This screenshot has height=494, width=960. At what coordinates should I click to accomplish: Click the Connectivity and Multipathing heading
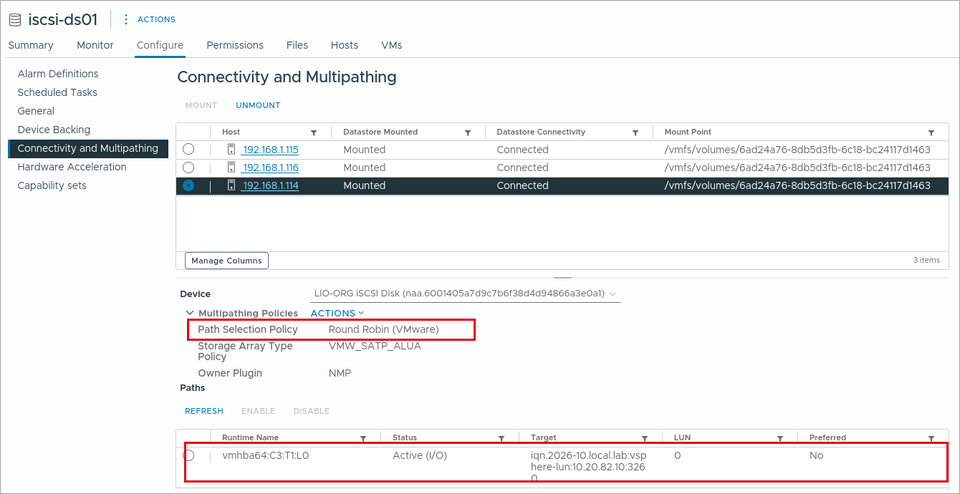point(287,77)
